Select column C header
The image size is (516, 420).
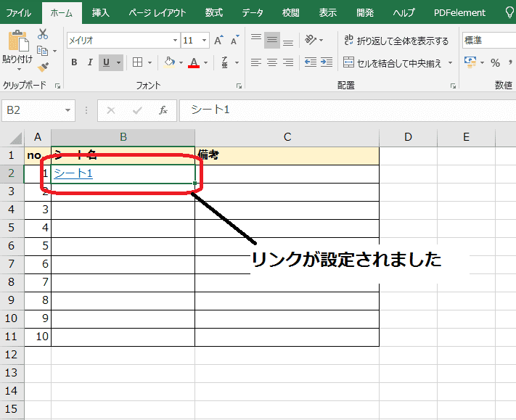coord(287,137)
